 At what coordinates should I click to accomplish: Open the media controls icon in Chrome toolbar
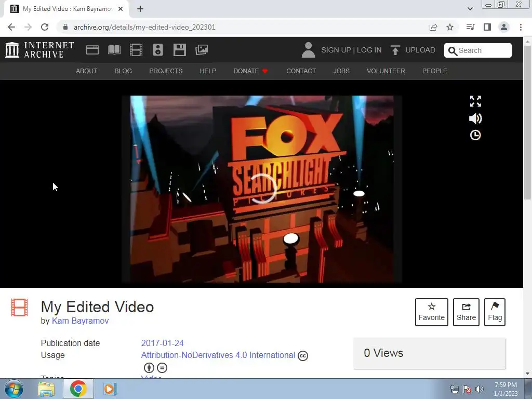click(x=470, y=27)
